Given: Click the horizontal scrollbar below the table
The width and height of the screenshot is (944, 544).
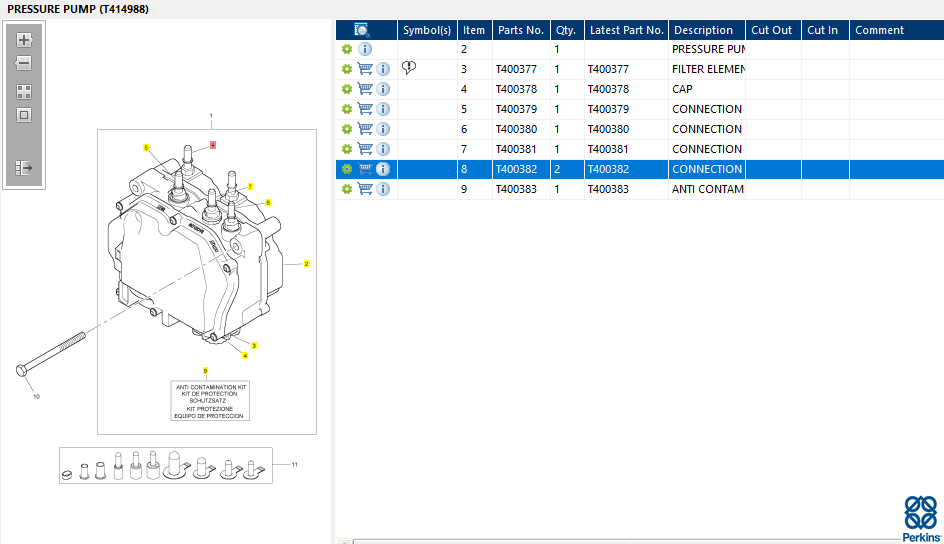Looking at the screenshot, I should [626, 542].
